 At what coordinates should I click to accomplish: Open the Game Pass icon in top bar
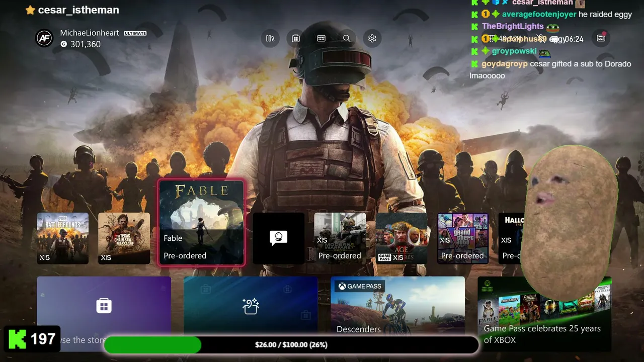pos(321,38)
